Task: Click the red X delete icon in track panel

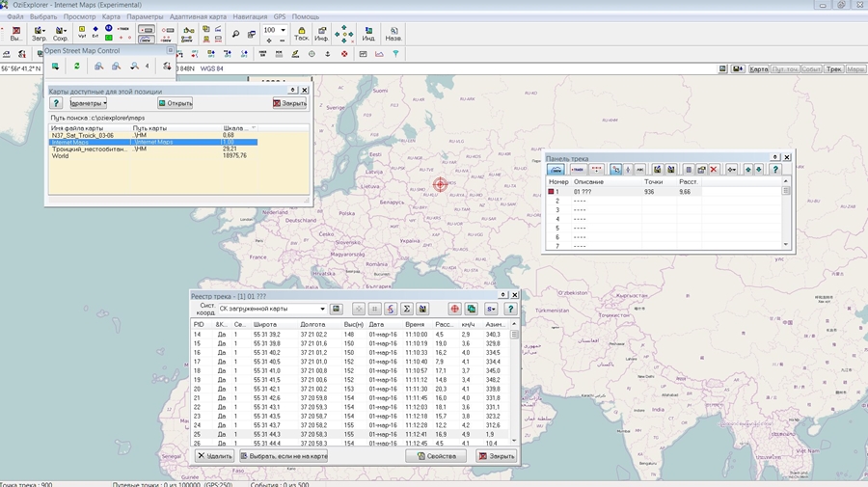Action: pos(715,170)
